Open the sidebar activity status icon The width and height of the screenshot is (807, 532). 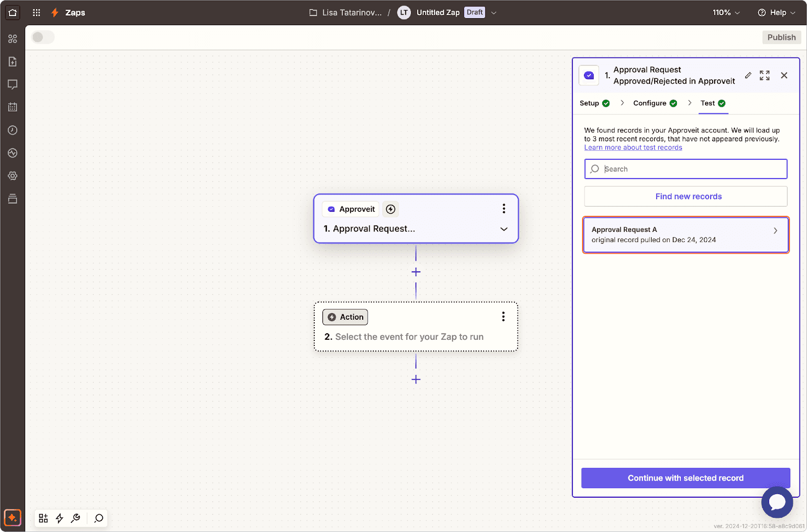13,153
